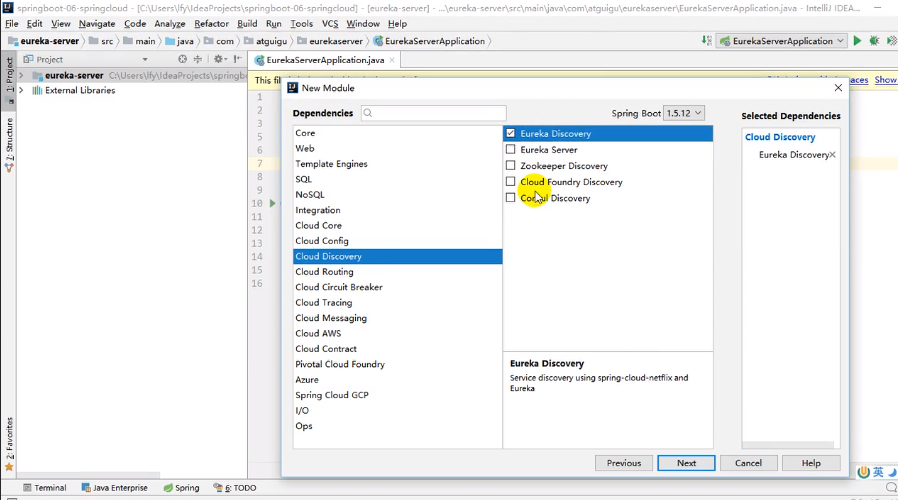The width and height of the screenshot is (898, 500).
Task: Open the Navigate menu
Action: [97, 23]
